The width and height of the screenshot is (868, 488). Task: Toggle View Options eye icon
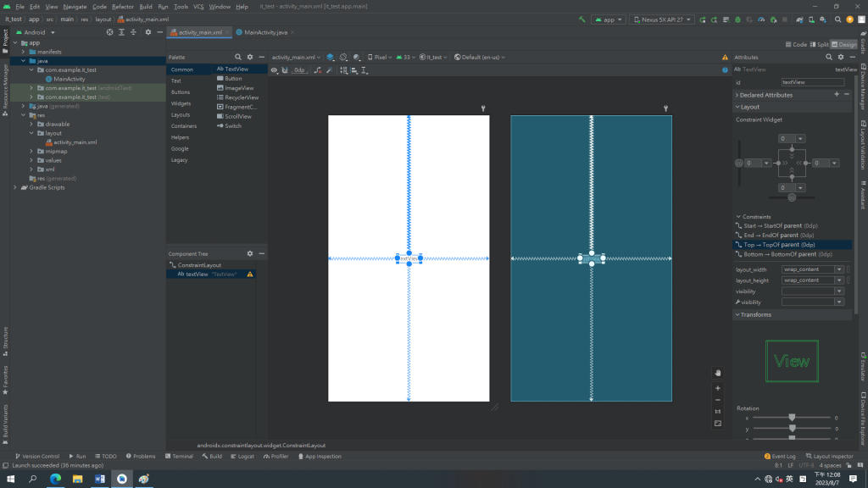click(275, 70)
